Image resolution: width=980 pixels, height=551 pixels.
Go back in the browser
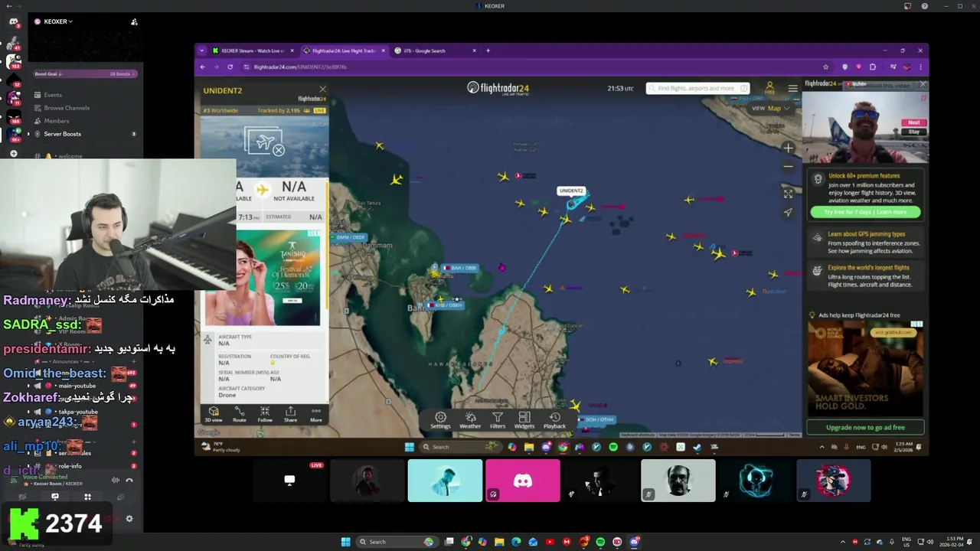pos(203,67)
